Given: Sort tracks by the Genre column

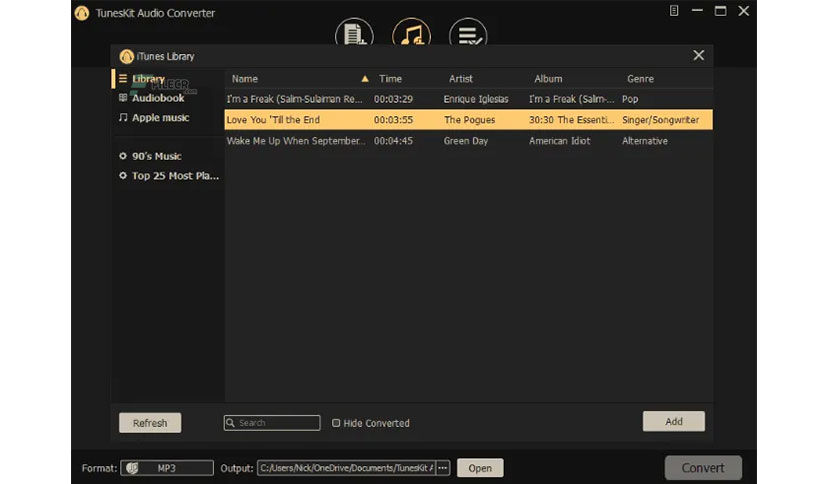Looking at the screenshot, I should pos(640,79).
